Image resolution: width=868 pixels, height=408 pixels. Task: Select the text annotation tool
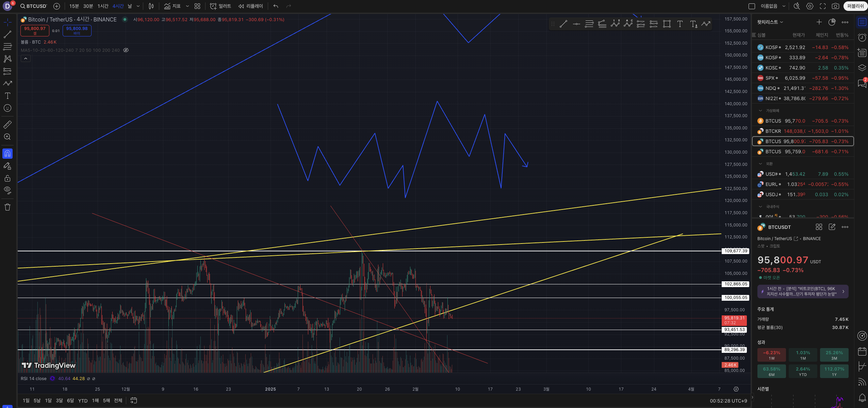click(x=7, y=96)
